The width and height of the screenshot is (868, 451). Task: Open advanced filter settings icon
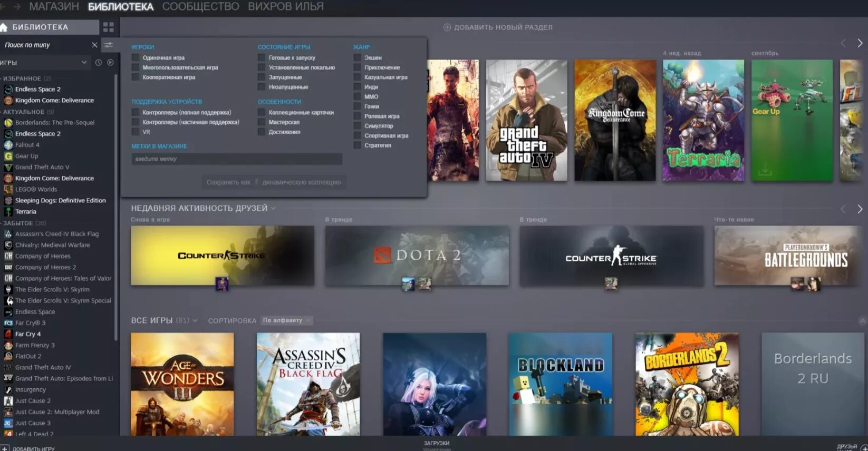109,45
